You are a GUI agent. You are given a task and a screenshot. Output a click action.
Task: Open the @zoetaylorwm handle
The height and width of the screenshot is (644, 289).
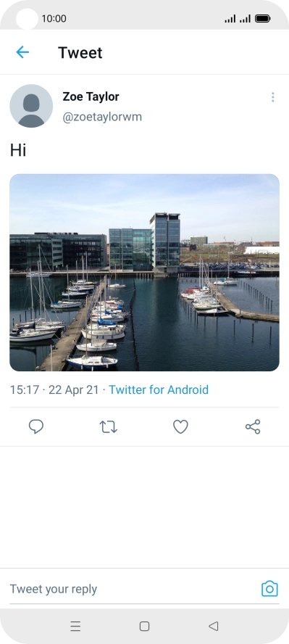[x=102, y=117]
